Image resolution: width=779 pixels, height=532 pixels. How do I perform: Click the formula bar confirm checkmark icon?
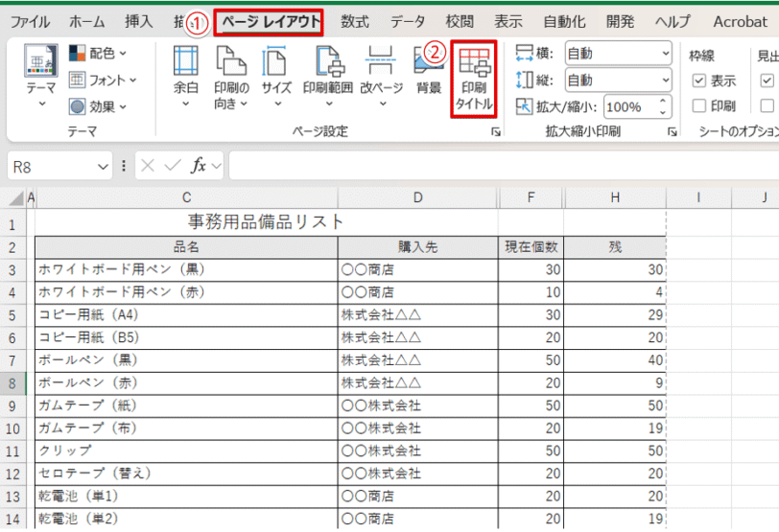click(x=173, y=166)
